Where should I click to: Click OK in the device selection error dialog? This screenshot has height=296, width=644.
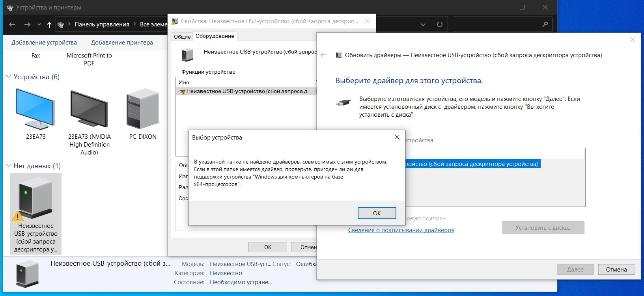pos(377,213)
